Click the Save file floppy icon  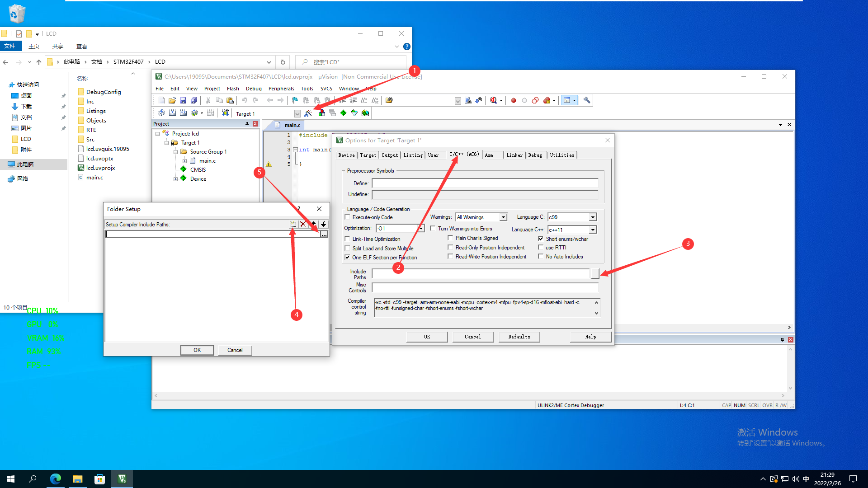coord(183,100)
